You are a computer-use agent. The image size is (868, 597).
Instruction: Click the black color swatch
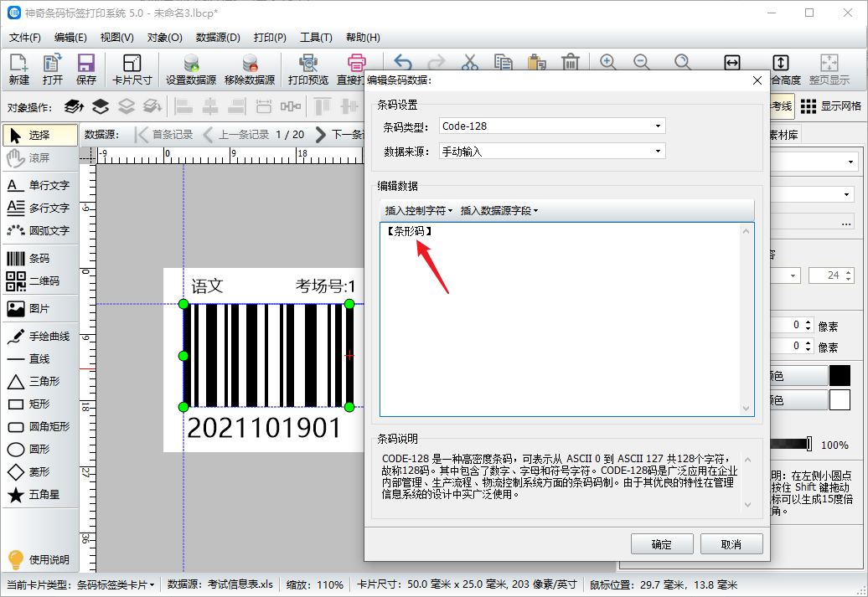point(840,376)
